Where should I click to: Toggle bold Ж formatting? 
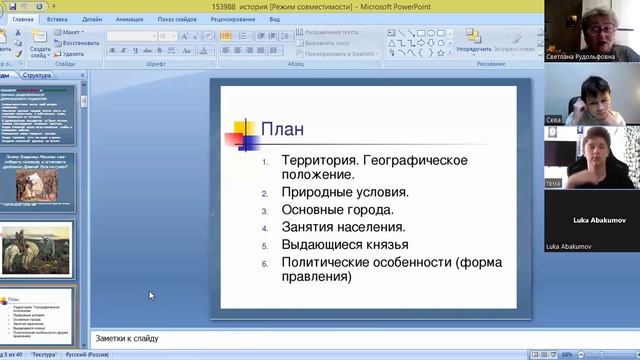(x=112, y=51)
